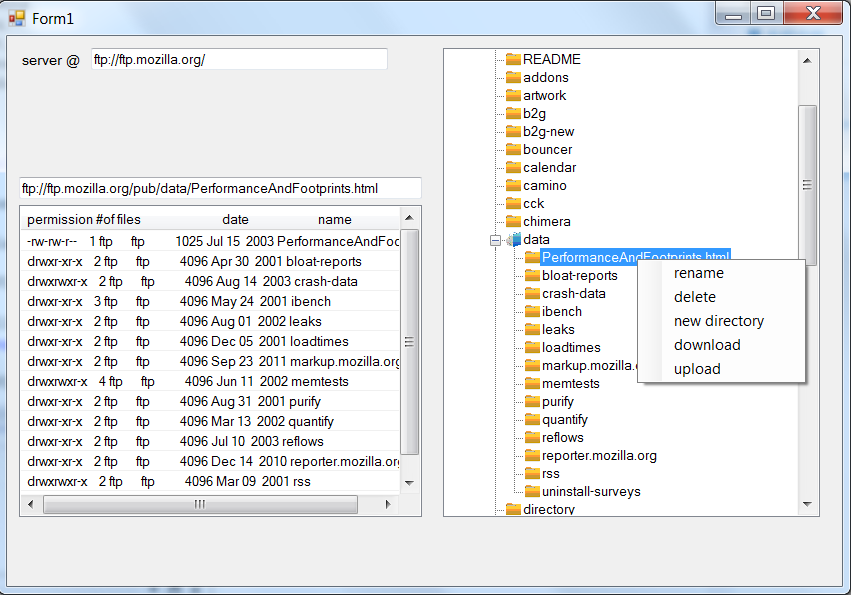The height and width of the screenshot is (595, 851).
Task: Click the quantify folder icon
Action: click(532, 420)
